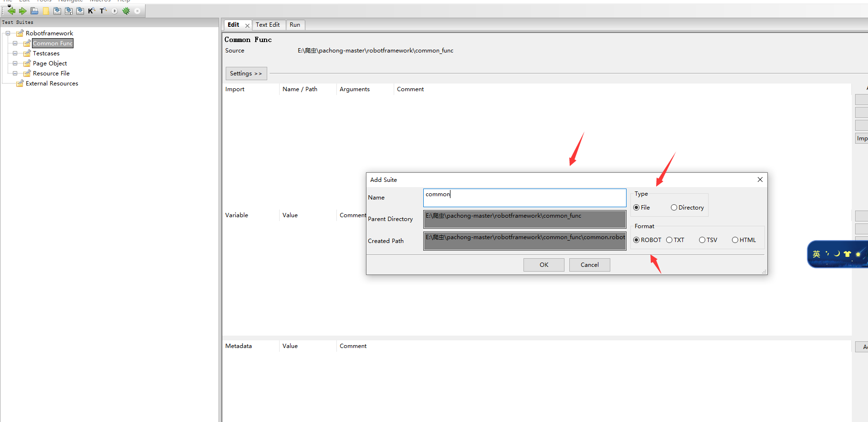
Task: Click the Testcases folder icon
Action: pos(27,53)
